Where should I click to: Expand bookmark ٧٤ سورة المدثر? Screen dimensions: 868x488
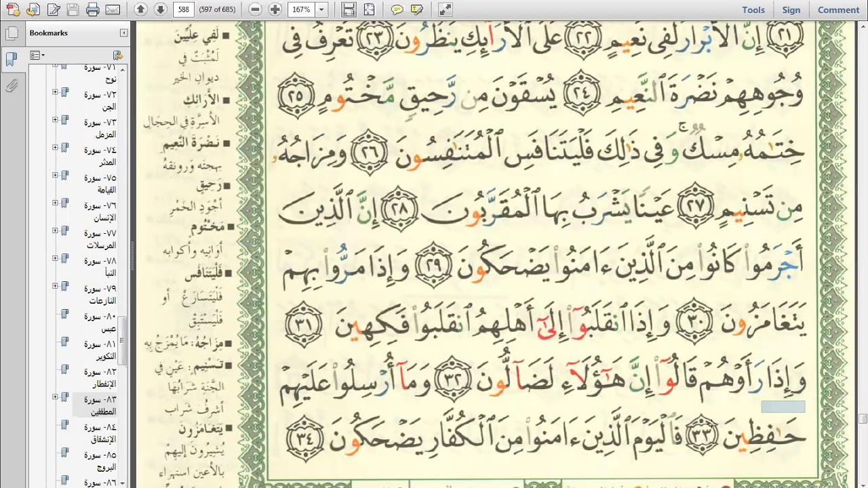tap(55, 148)
